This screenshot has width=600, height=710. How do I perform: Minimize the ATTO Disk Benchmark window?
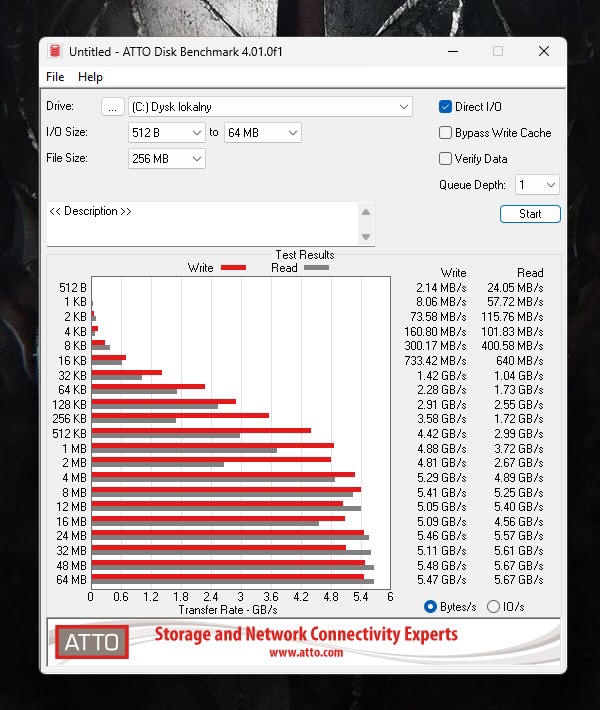452,52
